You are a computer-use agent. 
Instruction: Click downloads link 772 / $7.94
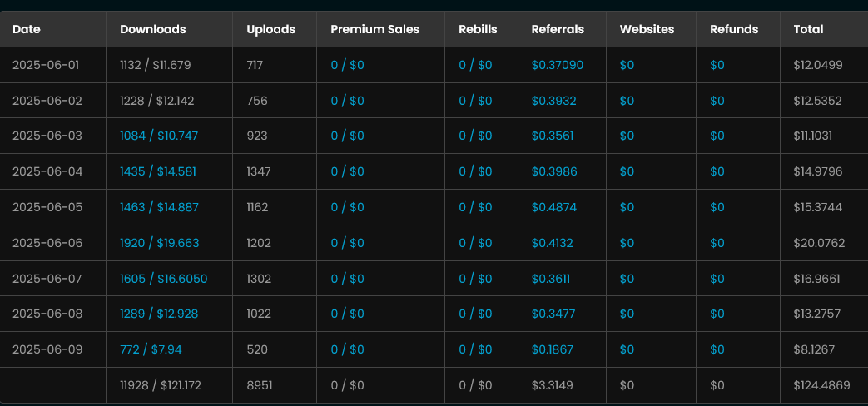151,349
